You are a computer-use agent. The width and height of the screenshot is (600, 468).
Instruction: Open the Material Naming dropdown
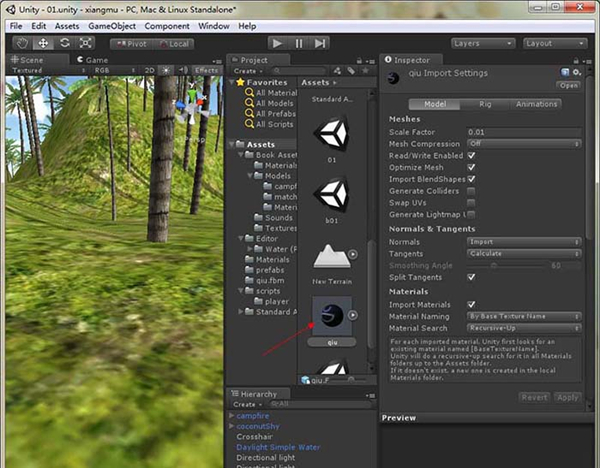524,316
